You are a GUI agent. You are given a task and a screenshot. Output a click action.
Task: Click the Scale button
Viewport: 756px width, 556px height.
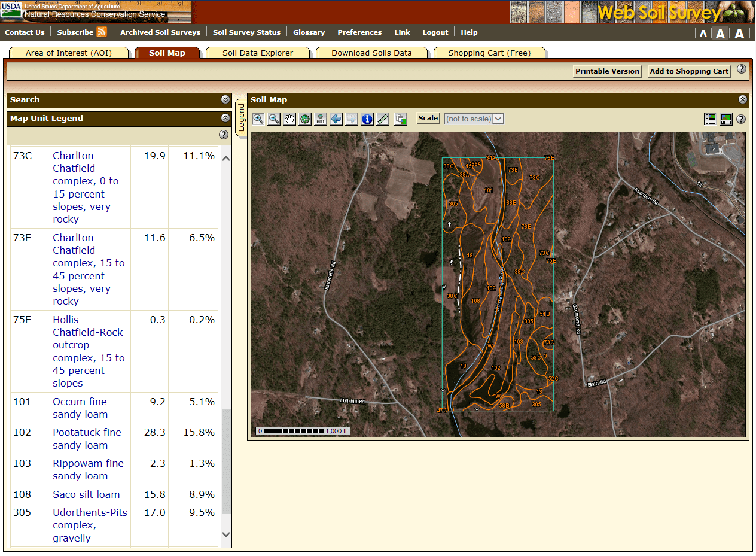click(428, 119)
